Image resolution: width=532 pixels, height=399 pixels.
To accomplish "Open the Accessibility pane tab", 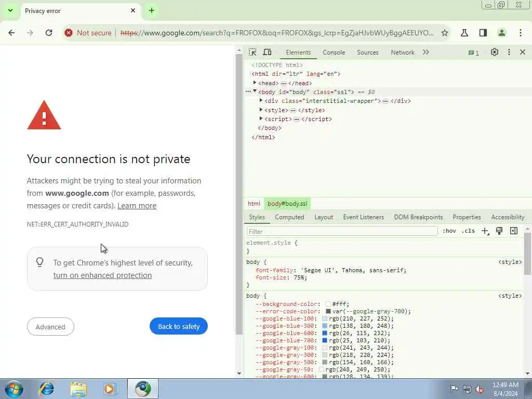I will click(x=508, y=217).
